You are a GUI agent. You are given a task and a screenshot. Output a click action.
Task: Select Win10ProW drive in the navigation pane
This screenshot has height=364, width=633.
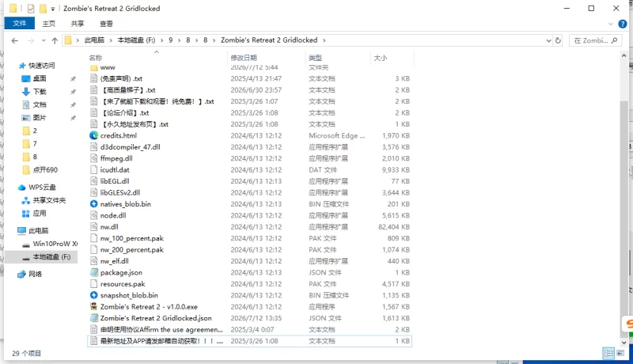click(x=55, y=244)
